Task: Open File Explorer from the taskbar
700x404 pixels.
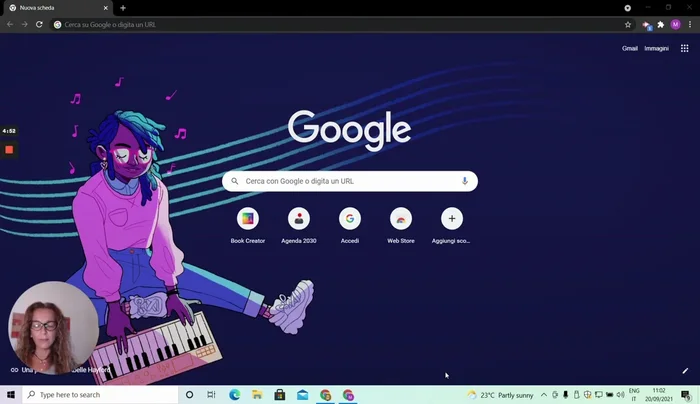Action: (257, 395)
